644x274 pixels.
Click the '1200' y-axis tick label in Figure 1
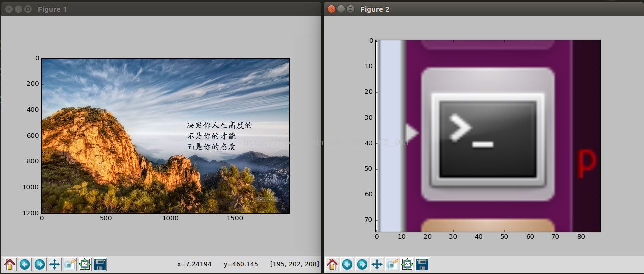(x=30, y=213)
